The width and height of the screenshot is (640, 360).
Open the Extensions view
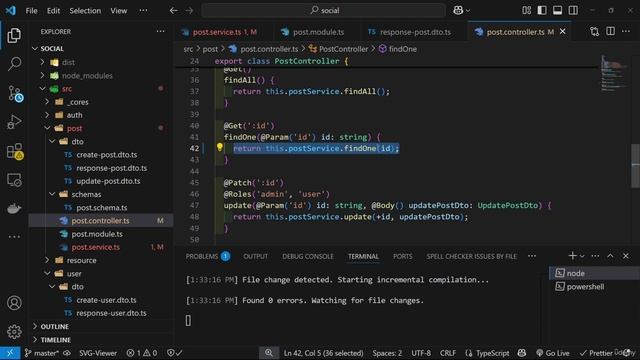point(15,151)
